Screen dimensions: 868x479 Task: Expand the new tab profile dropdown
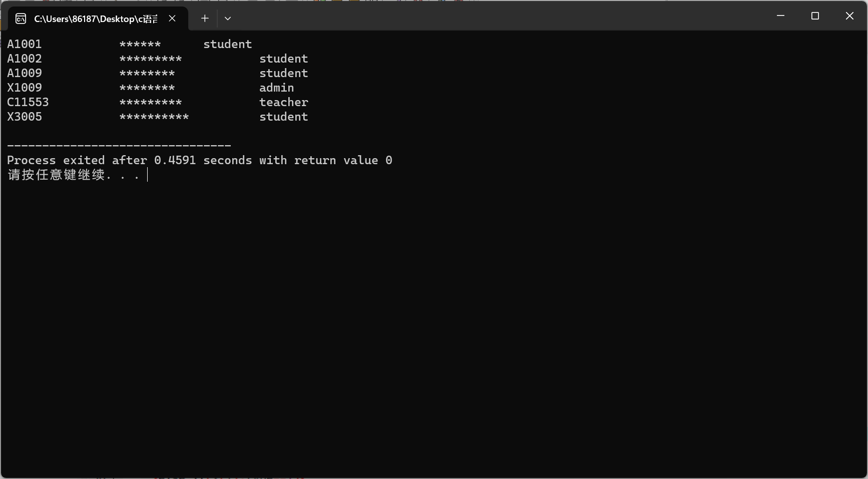(x=228, y=19)
